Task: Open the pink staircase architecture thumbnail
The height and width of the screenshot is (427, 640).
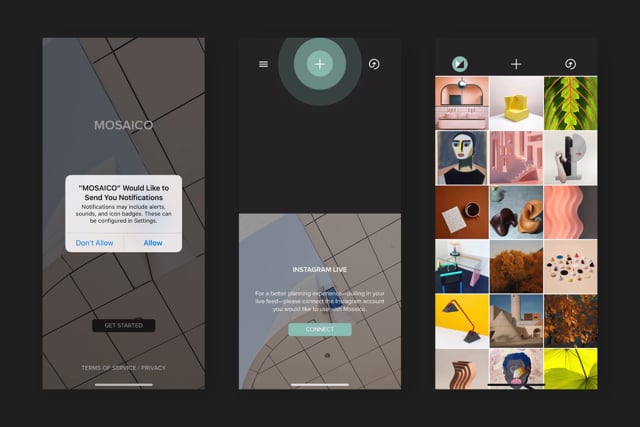Action: tap(516, 158)
